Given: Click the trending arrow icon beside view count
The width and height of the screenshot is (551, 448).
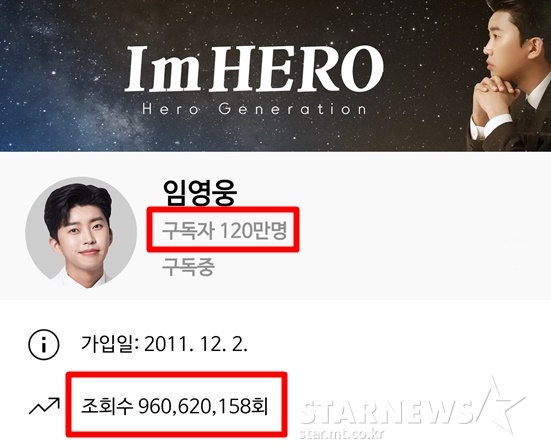Looking at the screenshot, I should pos(44,406).
